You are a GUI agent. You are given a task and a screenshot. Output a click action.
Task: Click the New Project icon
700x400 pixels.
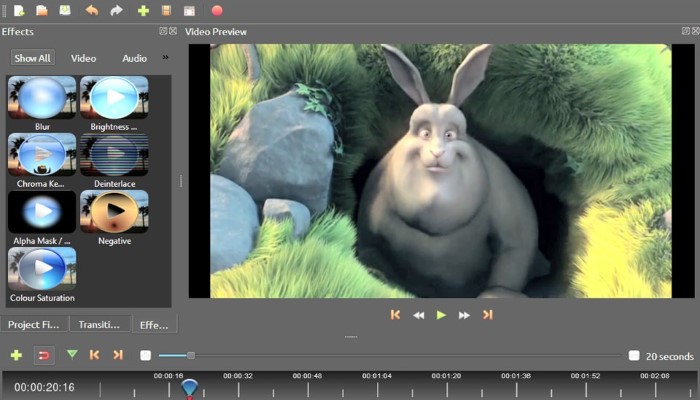(x=19, y=10)
